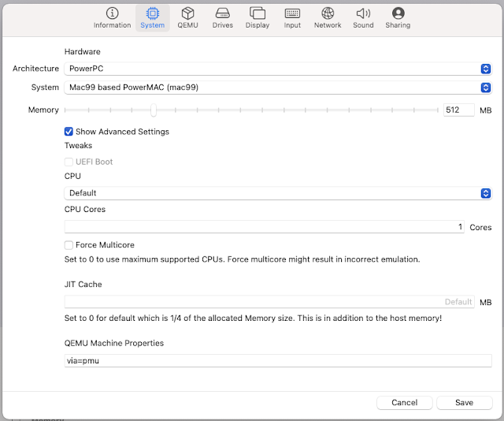Viewport: 504px width, 421px height.
Task: Open the Network globe icon
Action: (x=328, y=13)
